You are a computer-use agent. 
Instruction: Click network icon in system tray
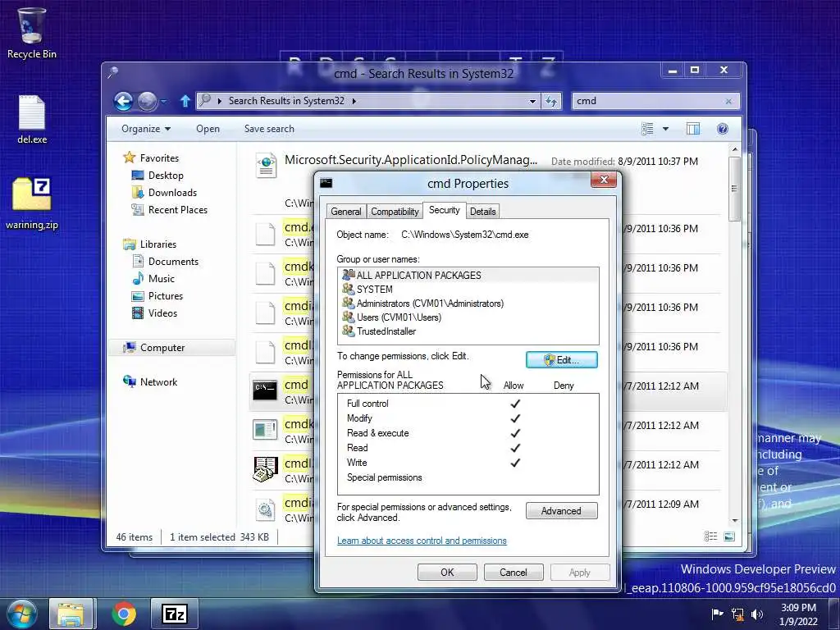click(x=737, y=614)
